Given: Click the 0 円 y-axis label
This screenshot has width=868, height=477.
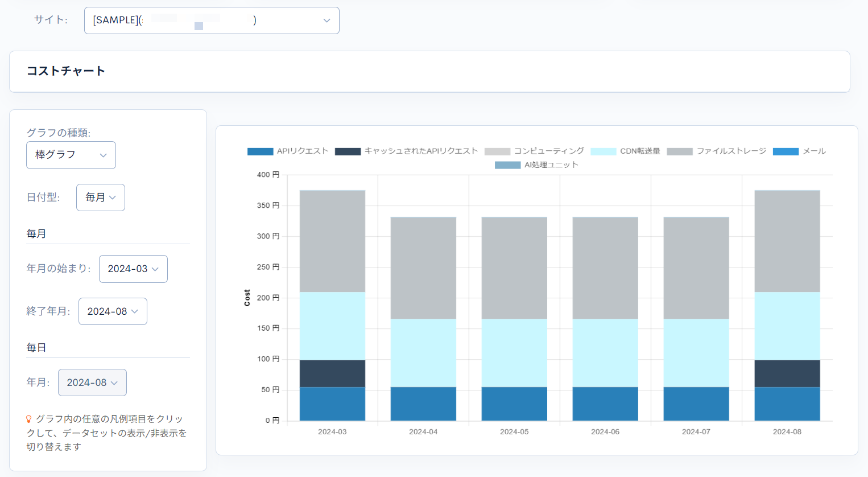Looking at the screenshot, I should [272, 421].
